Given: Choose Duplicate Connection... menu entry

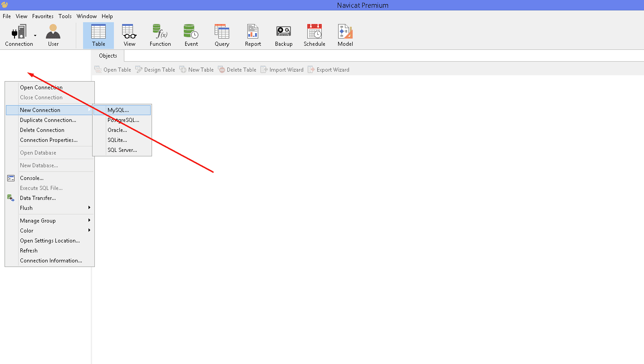Looking at the screenshot, I should pos(49,120).
